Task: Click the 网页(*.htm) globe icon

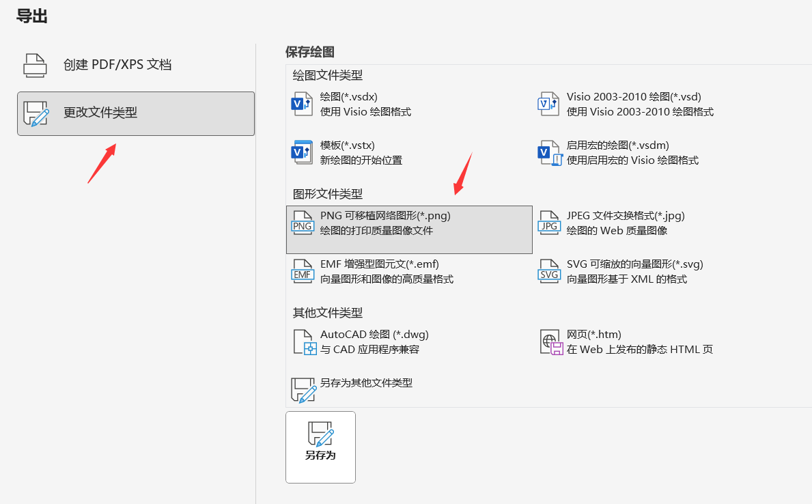Action: tap(551, 342)
